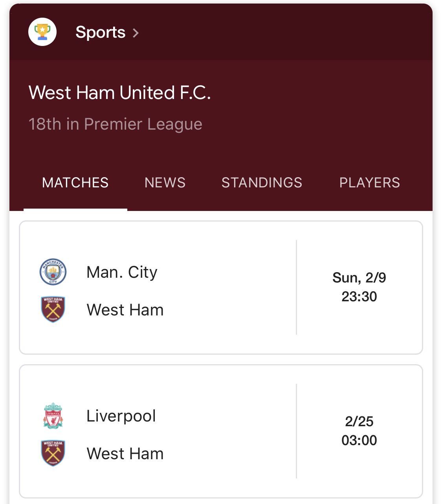Select the Man. City team name
Screen dimensions: 442x504
[122, 272]
